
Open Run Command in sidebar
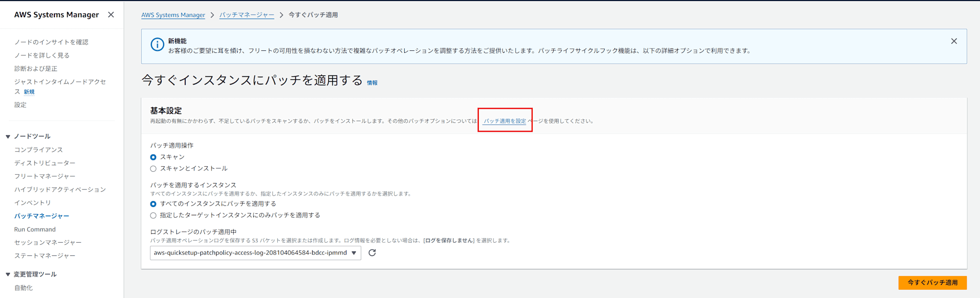35,229
